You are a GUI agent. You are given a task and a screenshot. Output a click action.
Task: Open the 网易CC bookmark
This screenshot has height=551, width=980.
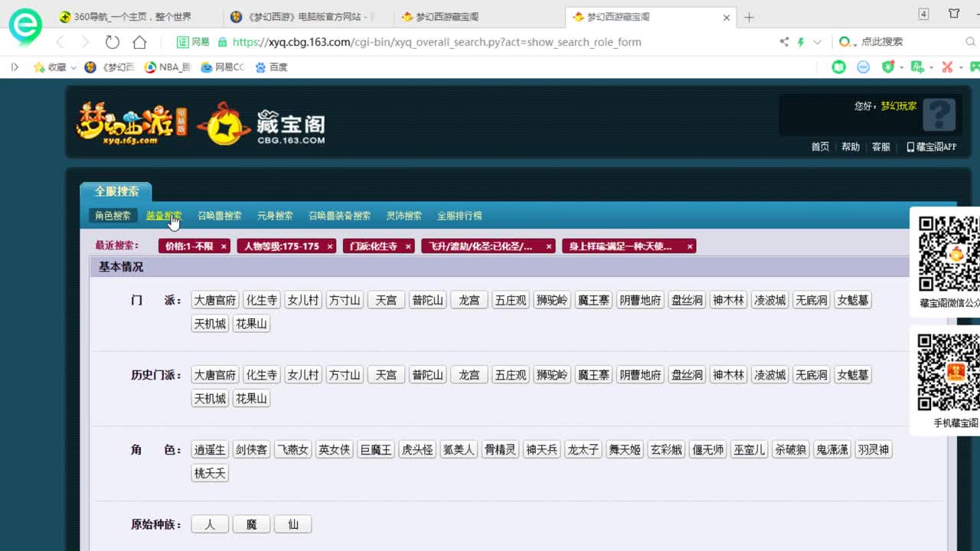pyautogui.click(x=222, y=67)
